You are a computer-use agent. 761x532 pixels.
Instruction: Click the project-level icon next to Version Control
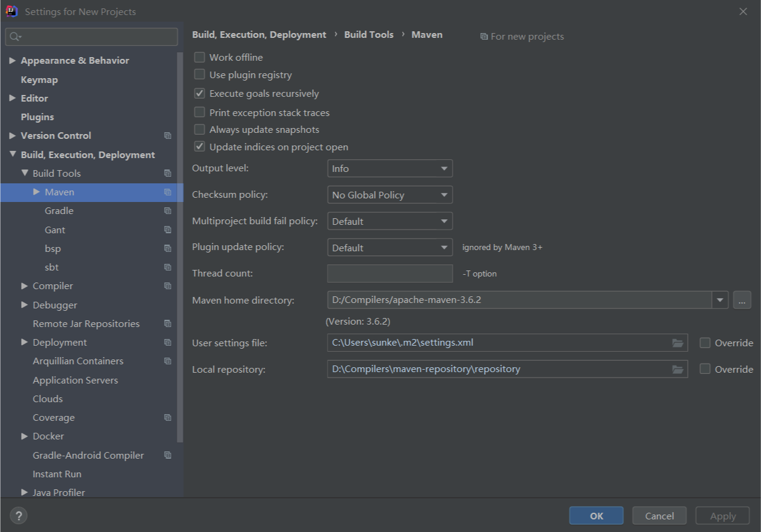tap(168, 136)
